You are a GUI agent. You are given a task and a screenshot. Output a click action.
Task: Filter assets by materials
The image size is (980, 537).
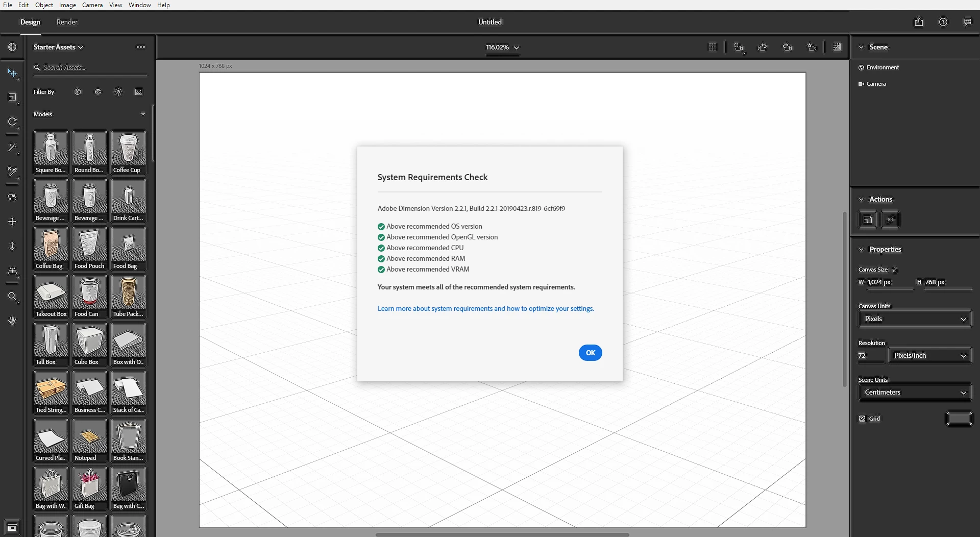[98, 92]
